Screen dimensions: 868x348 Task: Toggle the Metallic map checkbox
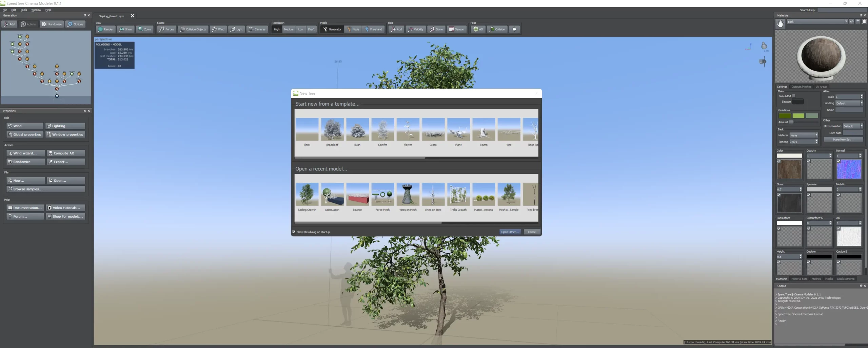839,195
